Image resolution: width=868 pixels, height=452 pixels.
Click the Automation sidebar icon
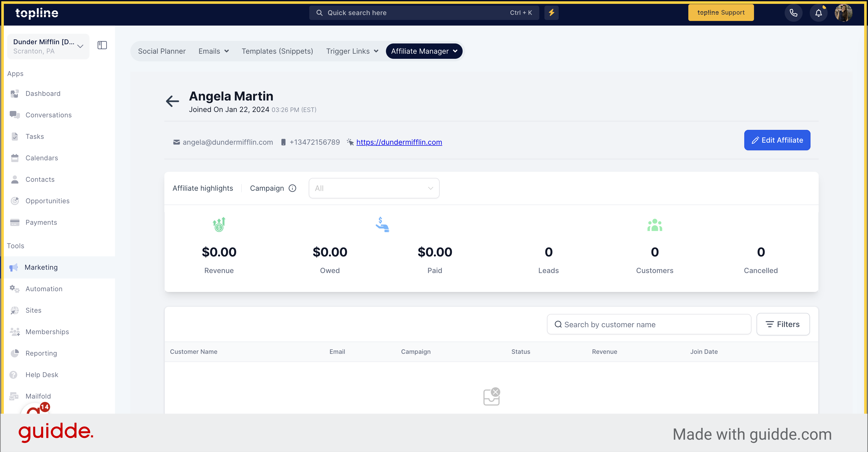click(15, 288)
